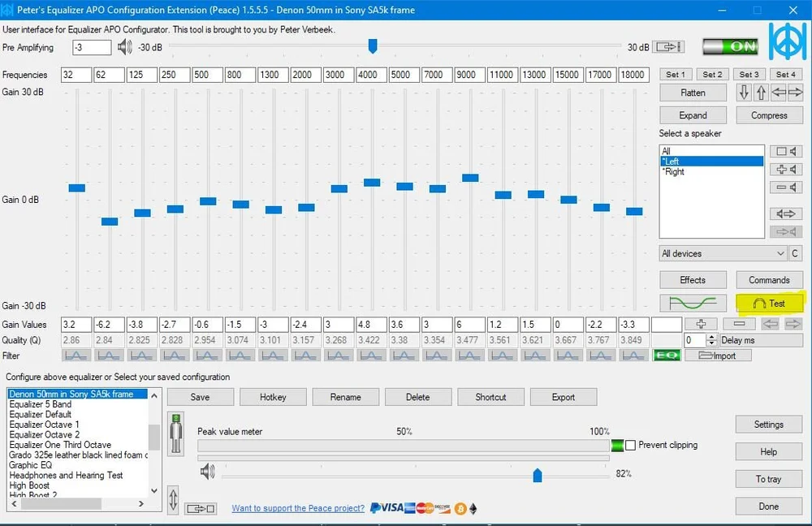Select the Set 2 button
812x526 pixels.
(x=712, y=75)
